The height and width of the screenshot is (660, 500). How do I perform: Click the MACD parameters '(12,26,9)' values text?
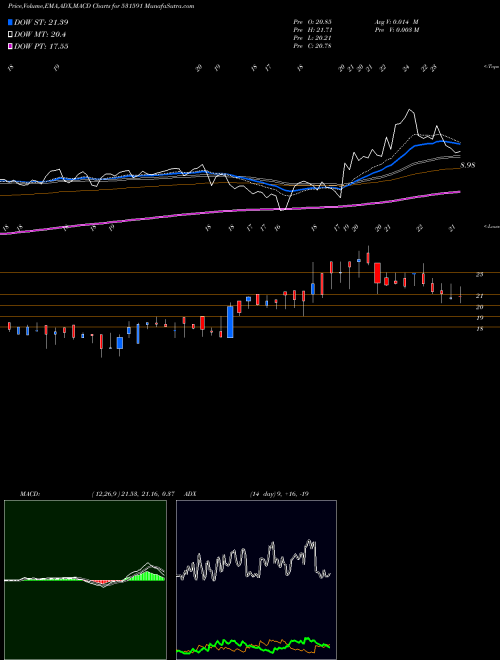(133, 494)
